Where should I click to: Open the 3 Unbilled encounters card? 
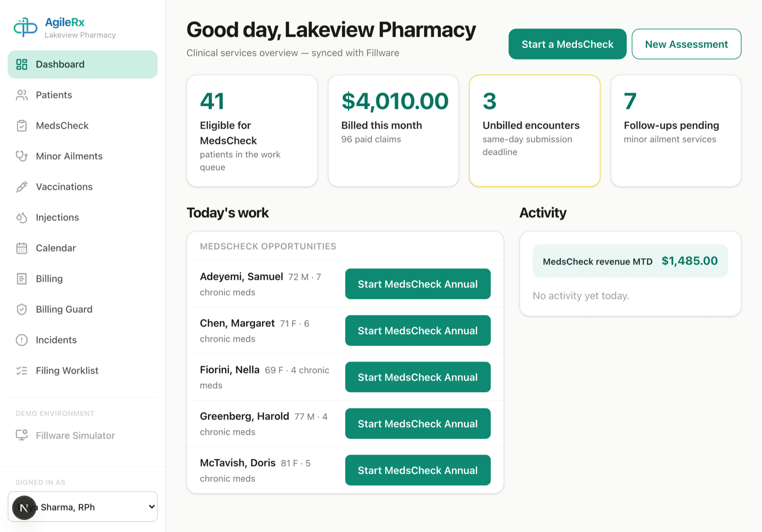[x=535, y=131]
